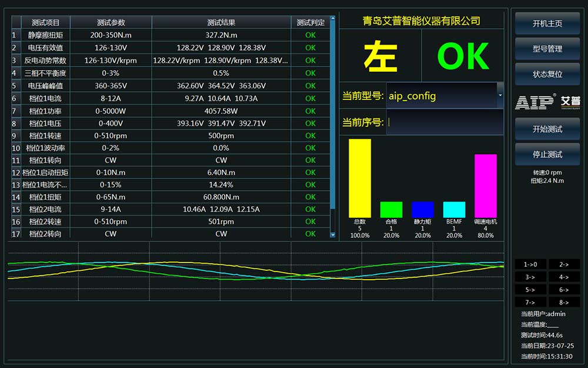This screenshot has height=368, width=588.
Task: Open 型号管理 model management
Action: pos(547,49)
